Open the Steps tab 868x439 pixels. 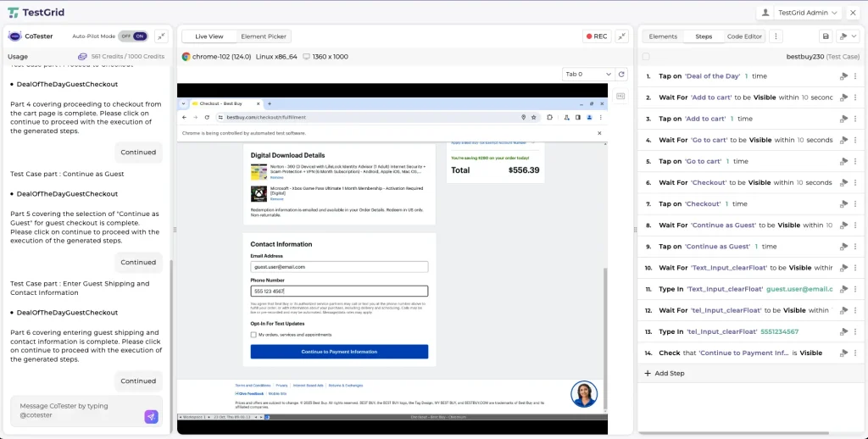pos(704,36)
